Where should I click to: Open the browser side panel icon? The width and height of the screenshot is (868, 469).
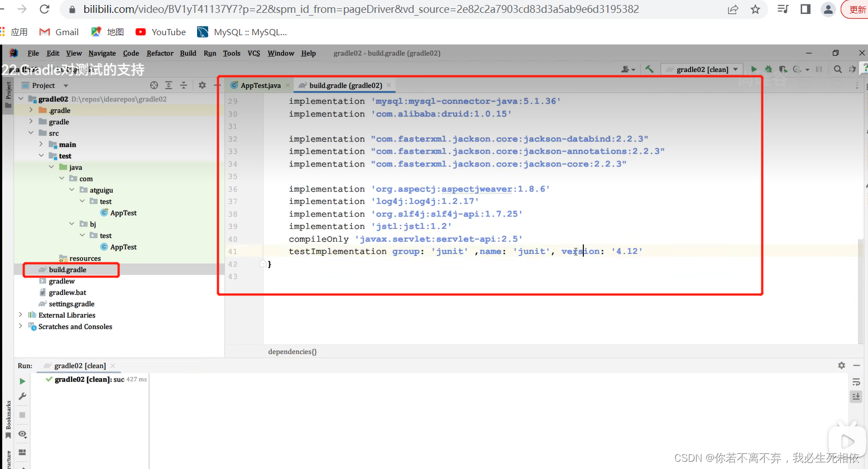(x=805, y=9)
